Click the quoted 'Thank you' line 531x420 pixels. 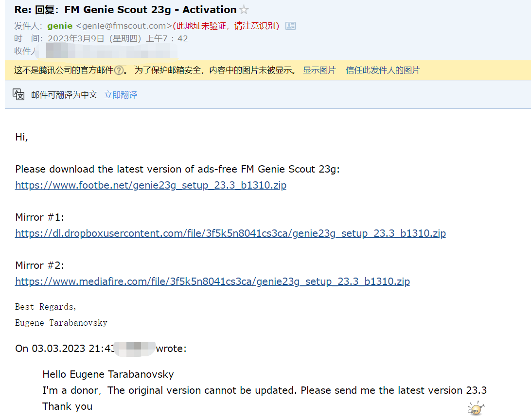[68, 406]
